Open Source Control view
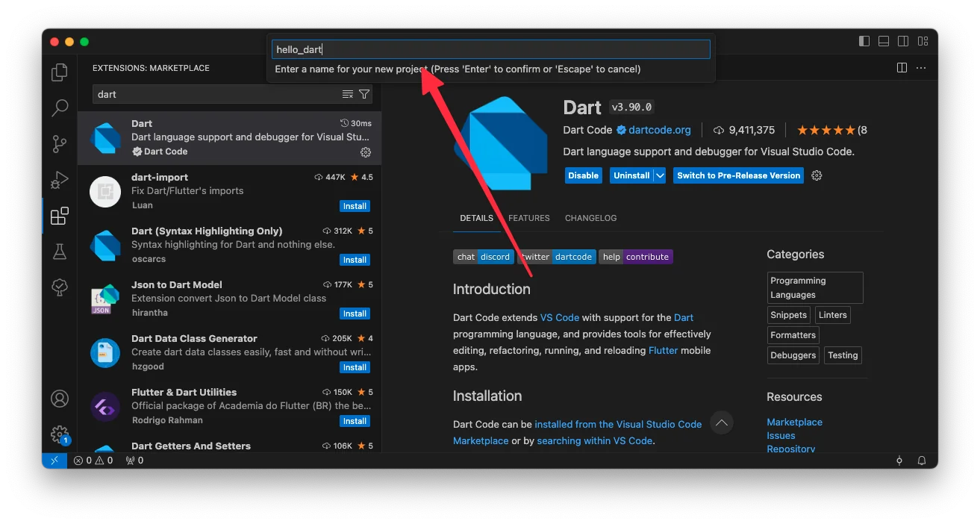This screenshot has width=980, height=524. (60, 144)
